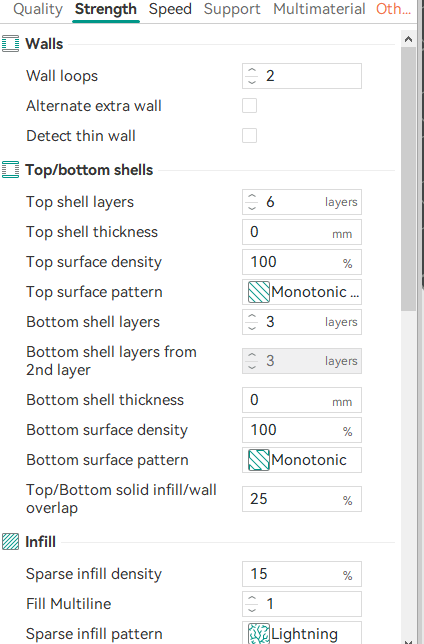
Task: Click the Top surface pattern monotonic icon
Action: (259, 292)
